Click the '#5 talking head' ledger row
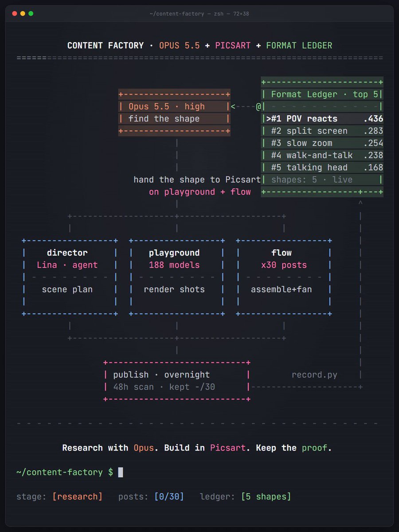This screenshot has height=532, width=399. pos(322,168)
